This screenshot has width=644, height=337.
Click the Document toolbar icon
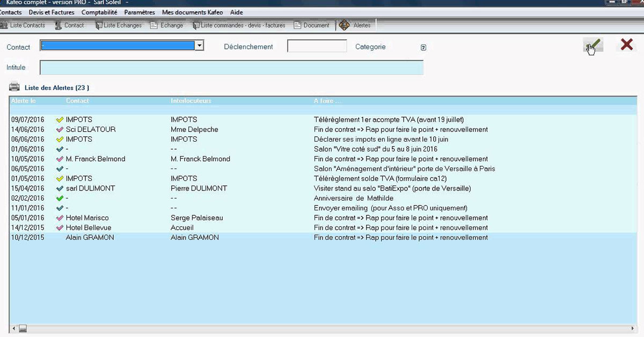(x=297, y=25)
